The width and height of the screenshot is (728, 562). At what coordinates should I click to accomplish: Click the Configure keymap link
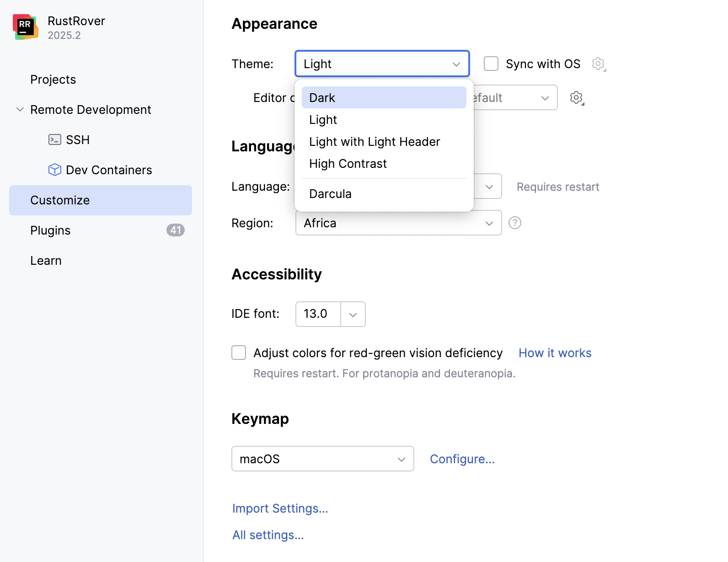point(462,459)
